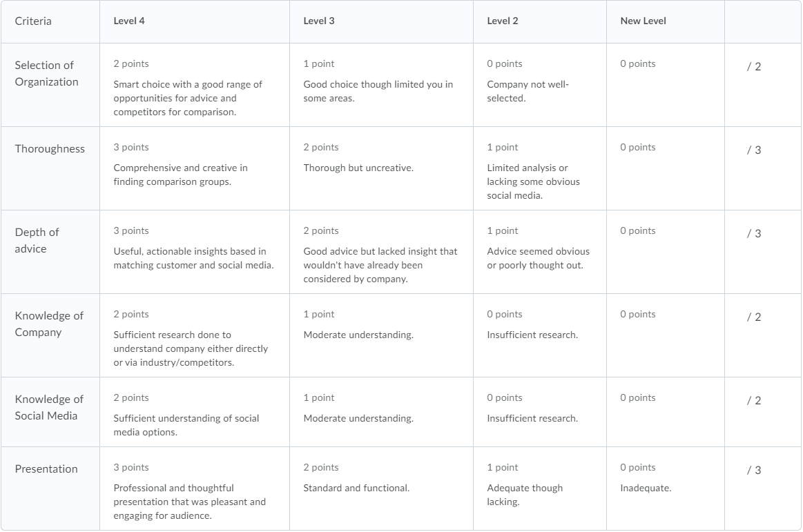803x532 pixels.
Task: Choose Level 4 for Knowledge of Company
Action: (x=194, y=335)
